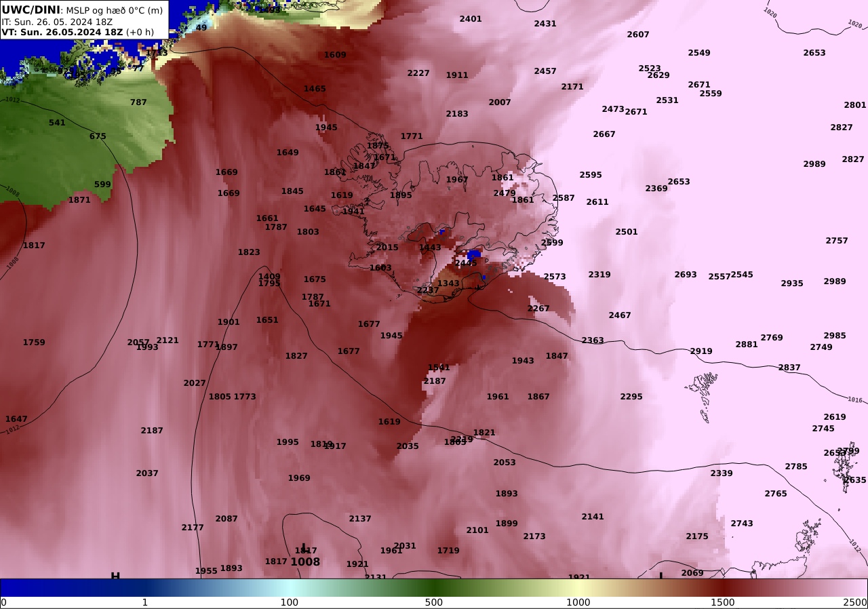Image resolution: width=868 pixels, height=609 pixels.
Task: Click the map value '1845'
Action: [292, 191]
